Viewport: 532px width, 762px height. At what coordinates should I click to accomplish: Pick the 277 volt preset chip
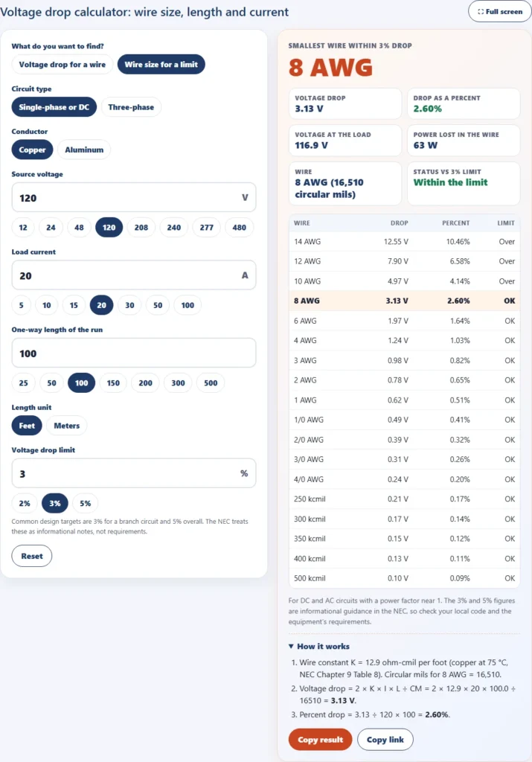(207, 227)
